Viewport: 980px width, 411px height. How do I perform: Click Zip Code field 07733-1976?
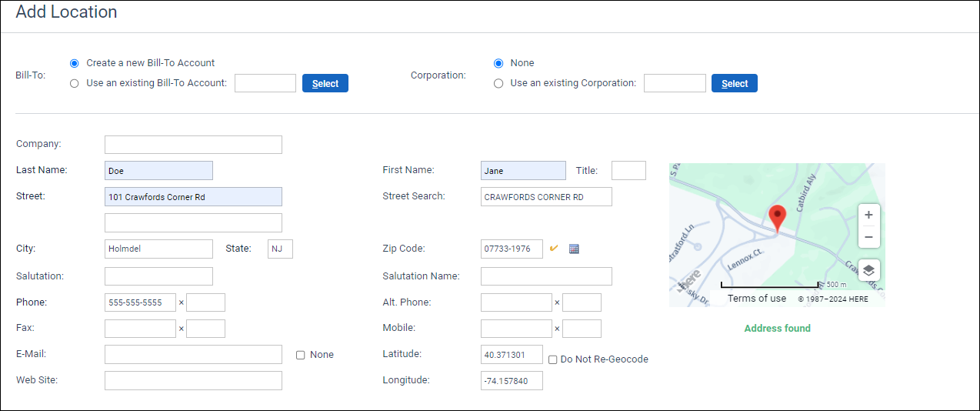512,249
